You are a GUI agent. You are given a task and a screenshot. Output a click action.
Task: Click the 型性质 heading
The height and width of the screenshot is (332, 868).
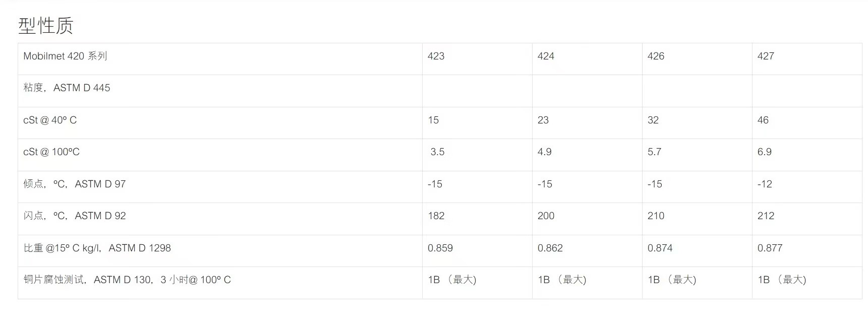pos(46,25)
